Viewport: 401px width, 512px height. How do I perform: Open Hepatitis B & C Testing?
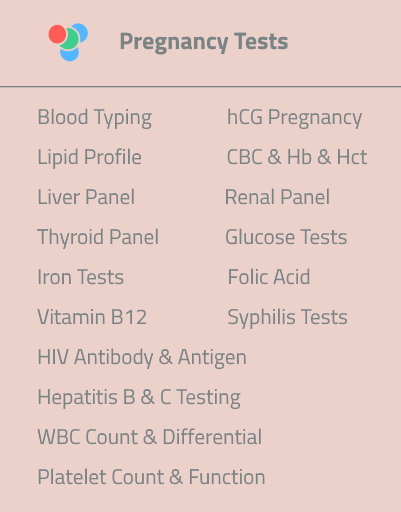click(x=139, y=398)
